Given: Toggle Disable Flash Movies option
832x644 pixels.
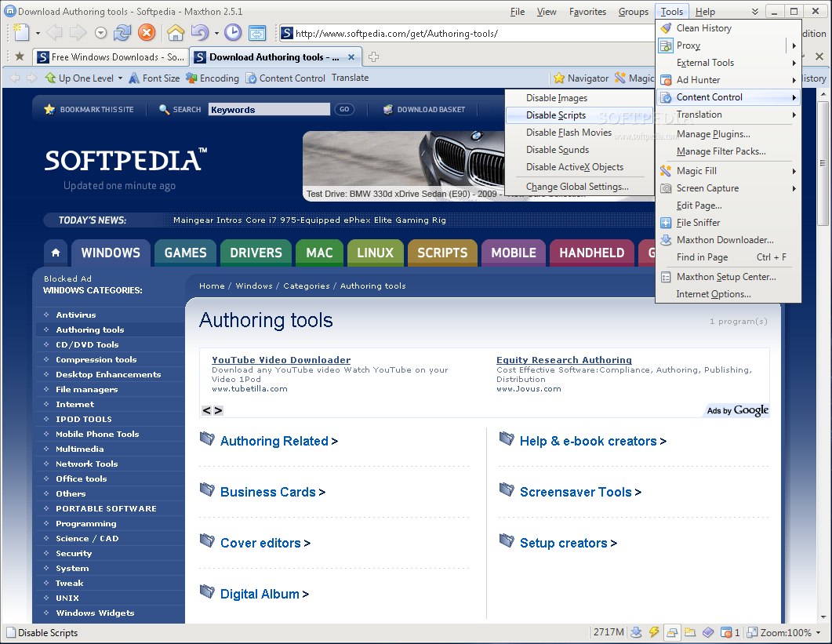Looking at the screenshot, I should (579, 133).
